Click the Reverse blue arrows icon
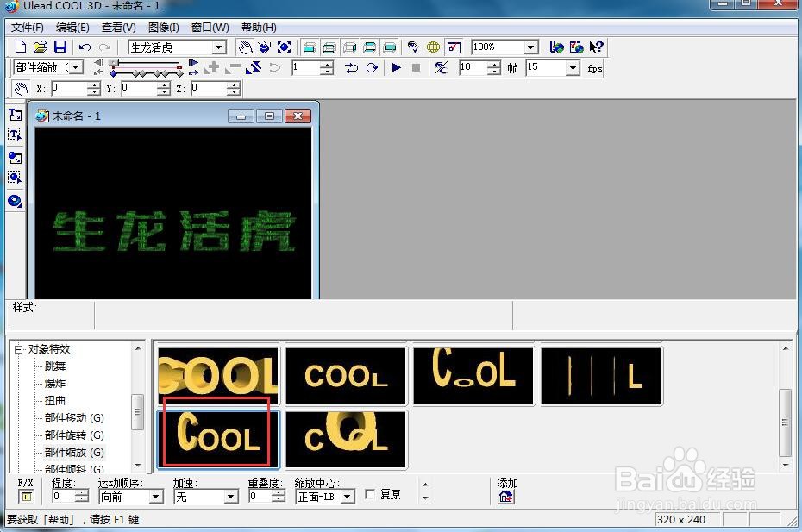This screenshot has width=802, height=532. click(x=254, y=67)
